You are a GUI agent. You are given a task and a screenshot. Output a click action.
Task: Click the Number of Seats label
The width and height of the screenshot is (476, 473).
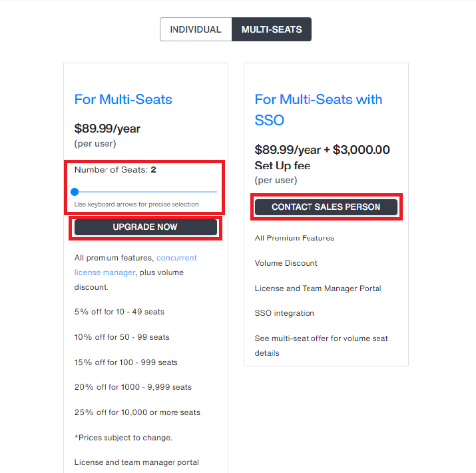click(115, 169)
